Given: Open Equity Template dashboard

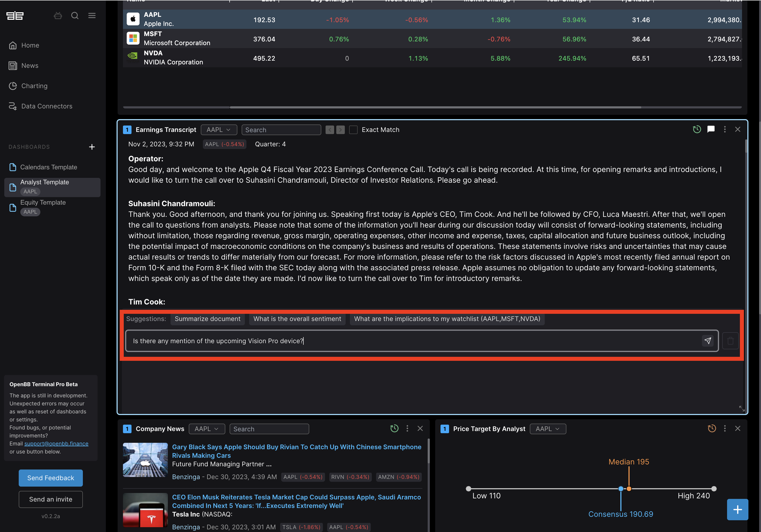Looking at the screenshot, I should 52,207.
